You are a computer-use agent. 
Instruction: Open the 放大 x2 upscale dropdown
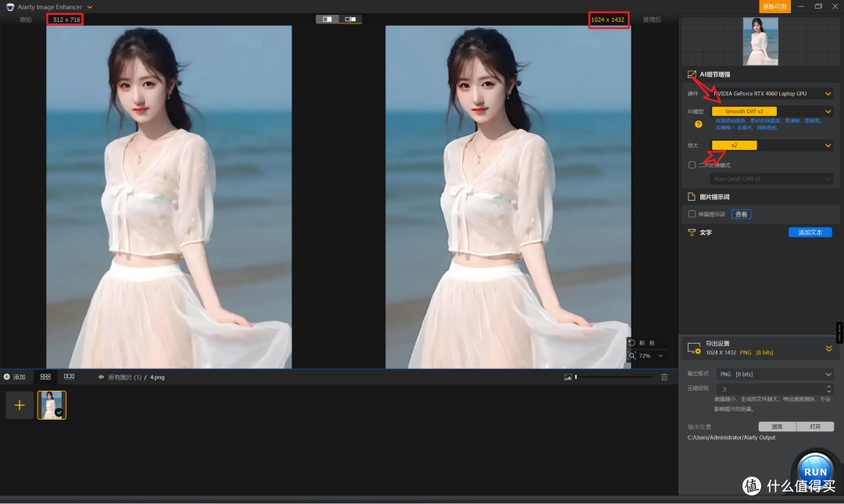772,145
